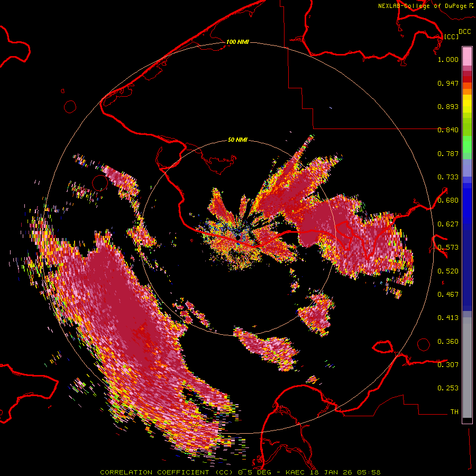This screenshot has height=476, width=476.
Task: Click the 50 NMI range ring label
Action: pos(237,140)
